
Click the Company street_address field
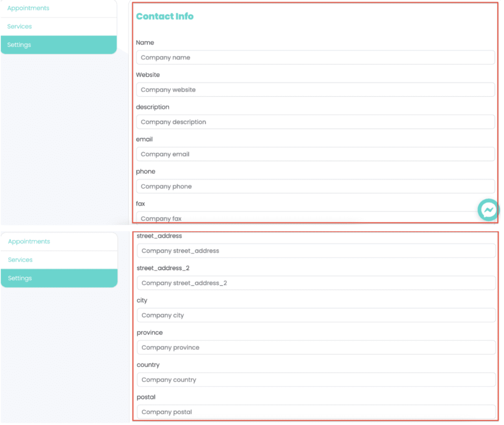[x=316, y=251]
